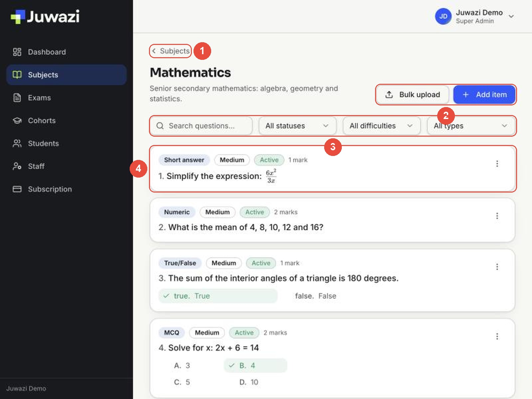Navigate to Students page
Image resolution: width=532 pixels, height=399 pixels.
pyautogui.click(x=66, y=143)
